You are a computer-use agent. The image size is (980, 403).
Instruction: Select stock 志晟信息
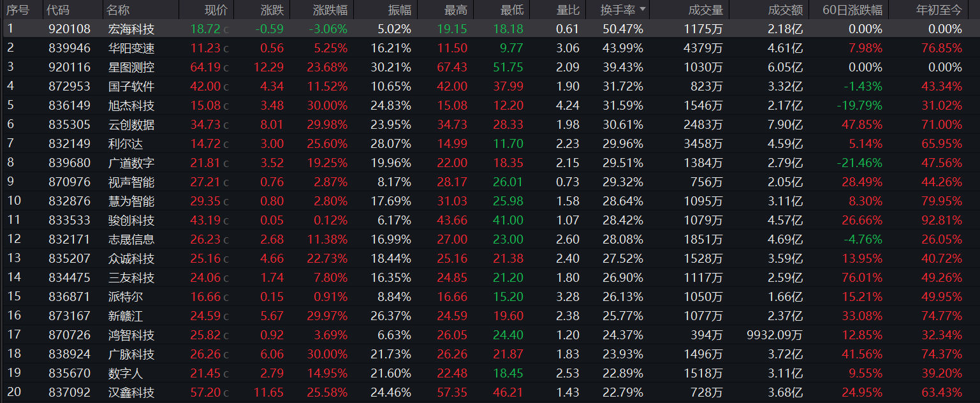click(131, 239)
